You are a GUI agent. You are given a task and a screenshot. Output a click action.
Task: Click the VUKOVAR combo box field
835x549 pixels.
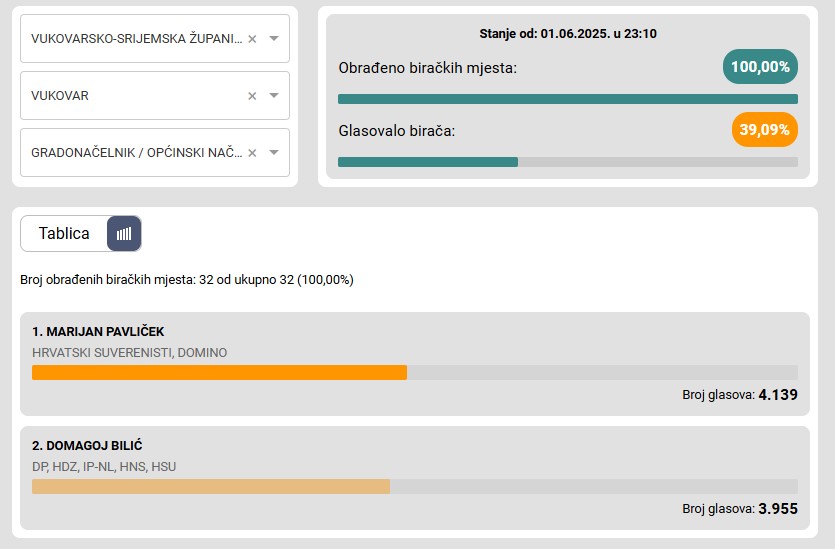click(155, 96)
